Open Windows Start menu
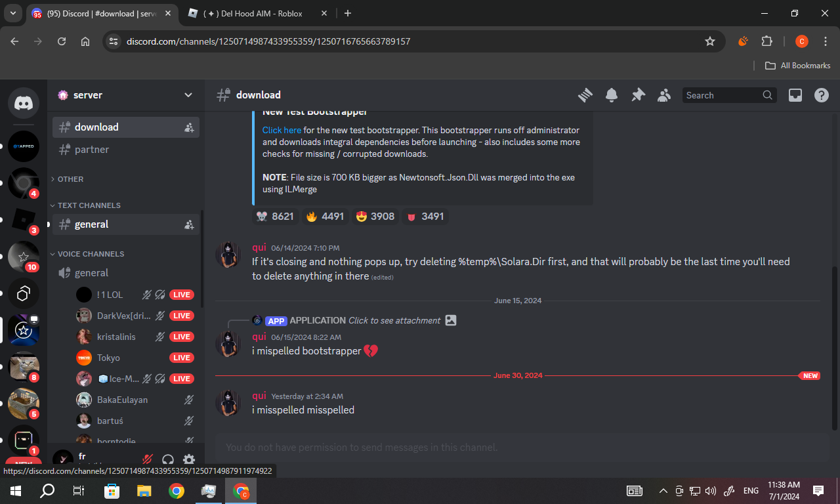The height and width of the screenshot is (504, 840). [15, 491]
